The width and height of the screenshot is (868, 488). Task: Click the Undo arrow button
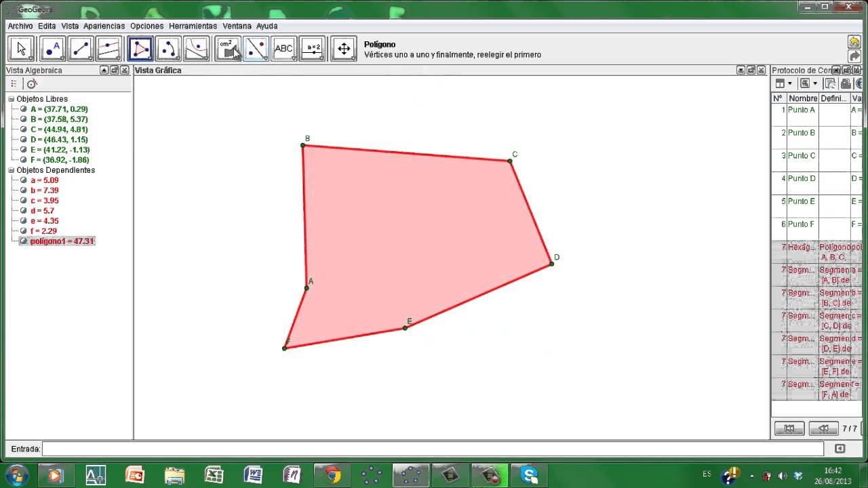854,42
